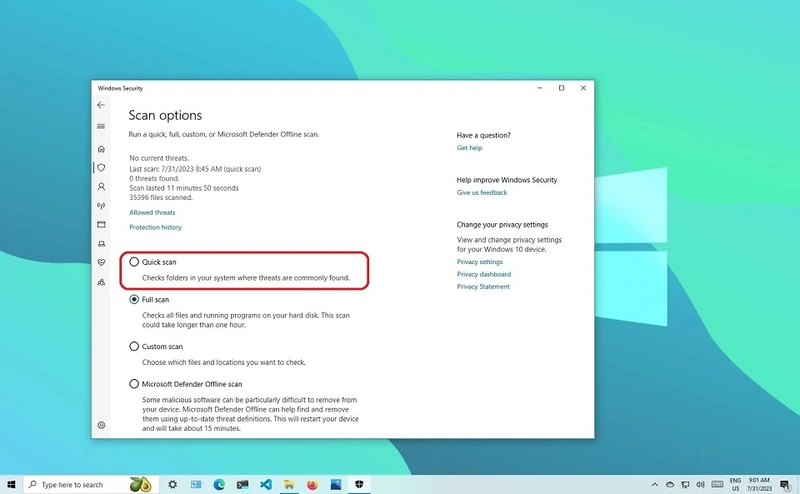Click '35396 files scanned.' text
The image size is (800, 494).
161,197
